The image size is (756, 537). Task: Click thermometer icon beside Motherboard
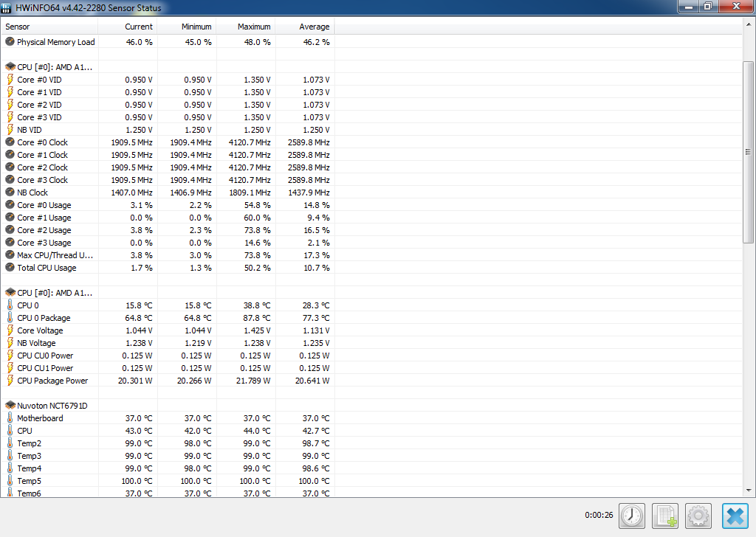(10, 418)
